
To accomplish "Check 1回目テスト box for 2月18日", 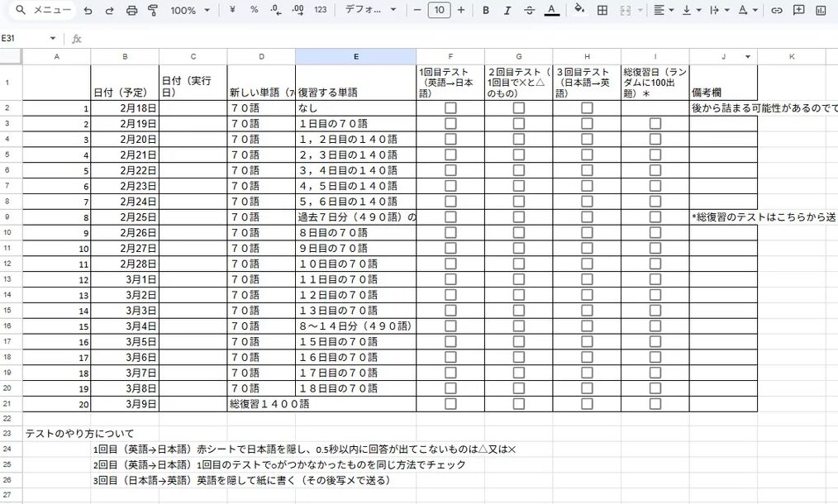I will pyautogui.click(x=450, y=108).
